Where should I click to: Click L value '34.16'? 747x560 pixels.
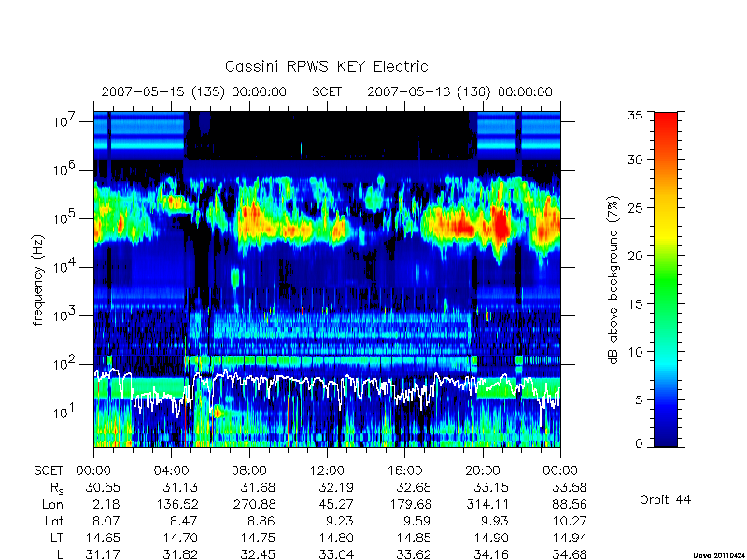[491, 554]
